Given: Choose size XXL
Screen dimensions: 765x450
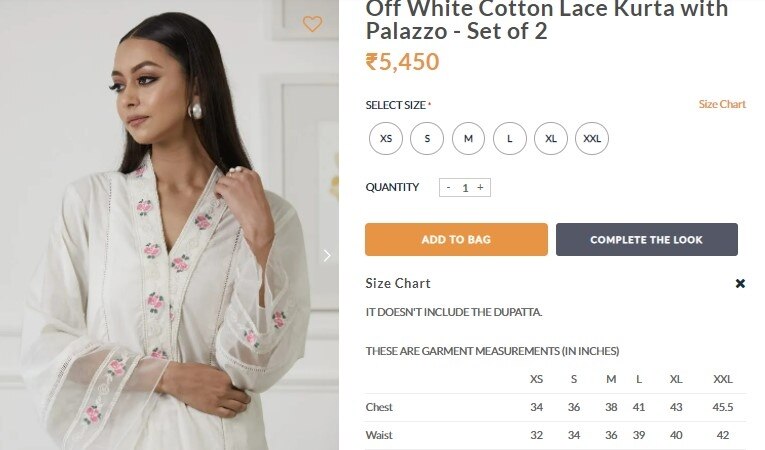Looking at the screenshot, I should pos(592,138).
